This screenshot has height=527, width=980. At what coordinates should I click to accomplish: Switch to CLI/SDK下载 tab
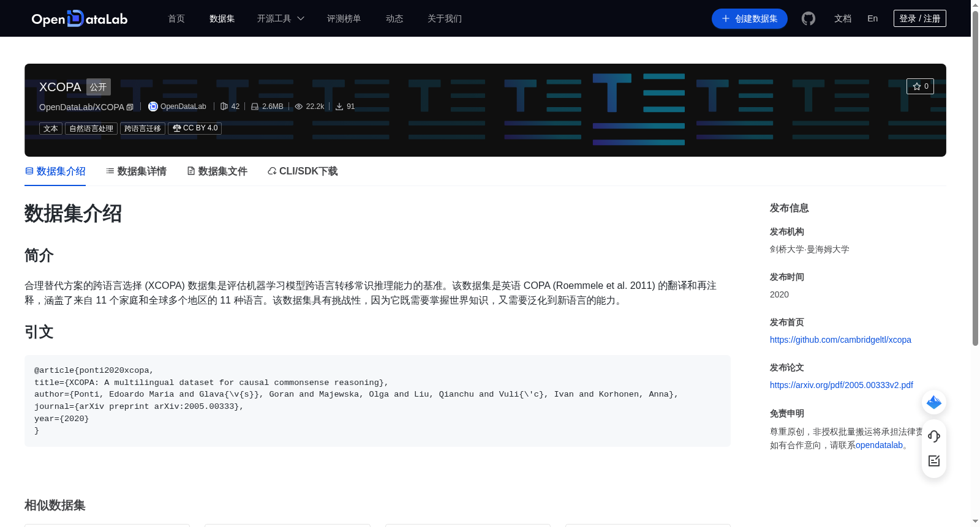point(303,171)
